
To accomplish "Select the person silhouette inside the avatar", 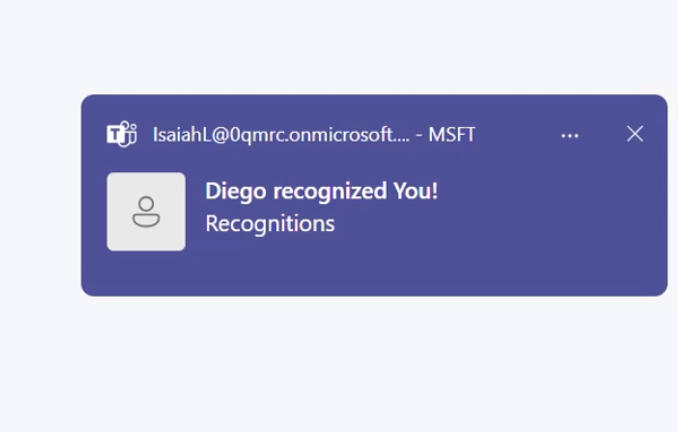I will click(146, 211).
